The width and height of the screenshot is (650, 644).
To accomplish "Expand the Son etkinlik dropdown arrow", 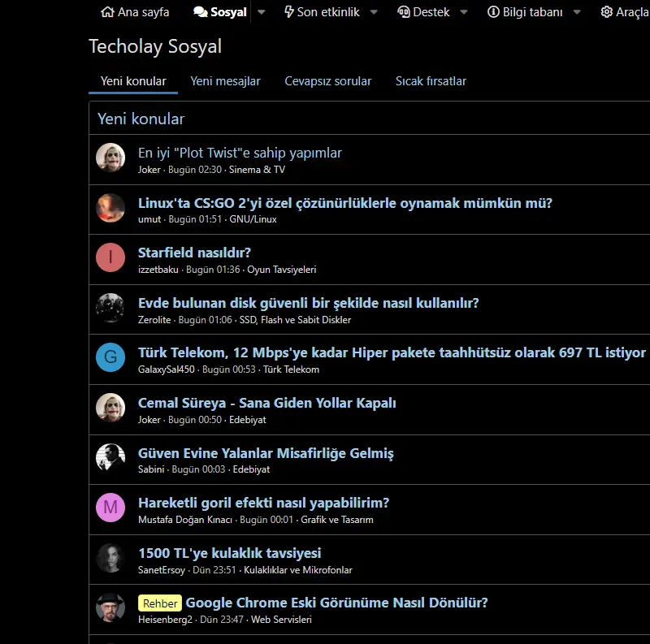I will 374,12.
